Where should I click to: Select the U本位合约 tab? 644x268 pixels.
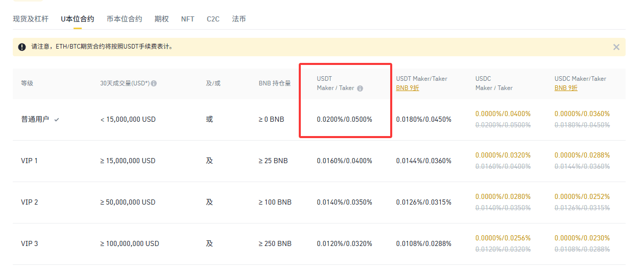pos(78,19)
